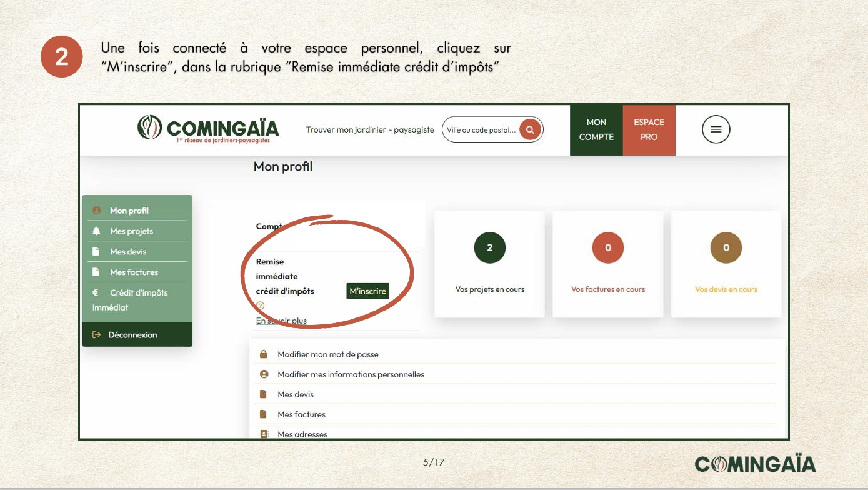Open the hamburger menu icon
The image size is (868, 490).
(x=716, y=129)
